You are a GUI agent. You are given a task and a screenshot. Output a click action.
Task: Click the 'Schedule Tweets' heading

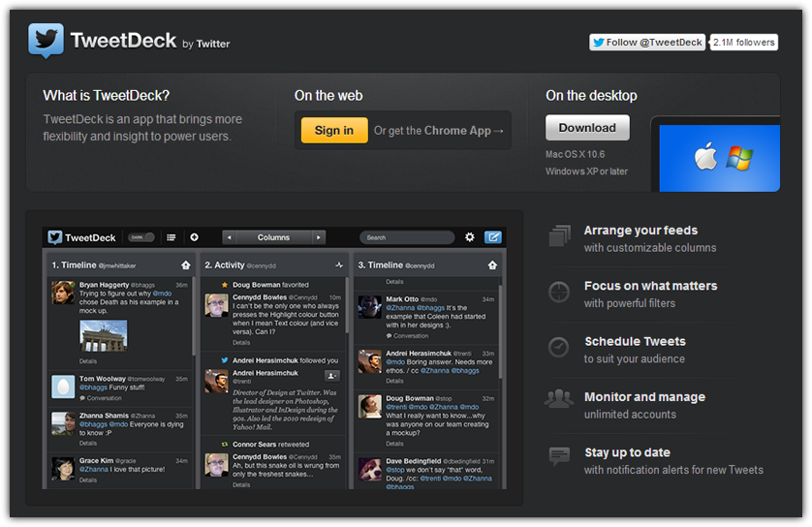[x=635, y=342]
